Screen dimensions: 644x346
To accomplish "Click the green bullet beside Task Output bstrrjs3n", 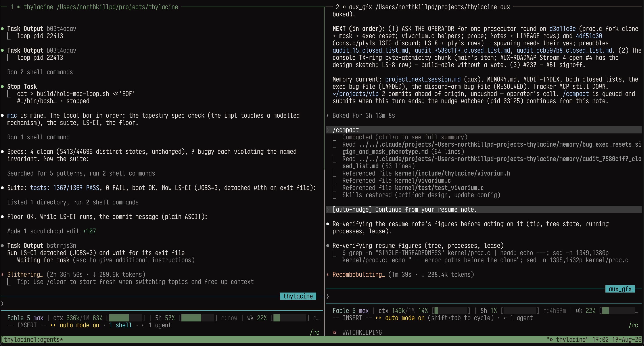I will point(2,245).
